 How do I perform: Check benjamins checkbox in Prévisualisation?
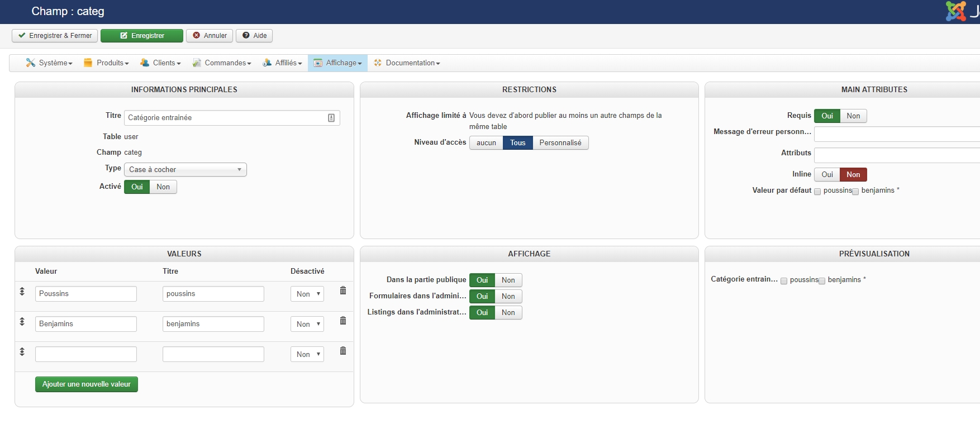(x=822, y=281)
